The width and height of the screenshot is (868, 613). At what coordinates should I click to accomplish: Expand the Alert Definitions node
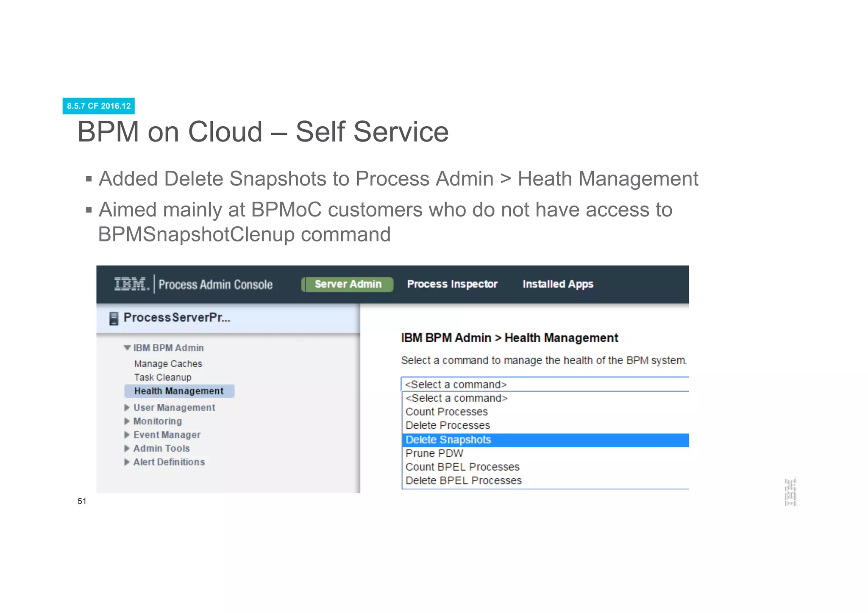click(127, 462)
